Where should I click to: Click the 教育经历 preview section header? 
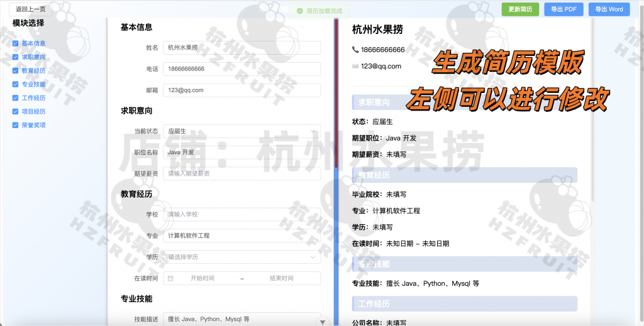tap(465, 175)
